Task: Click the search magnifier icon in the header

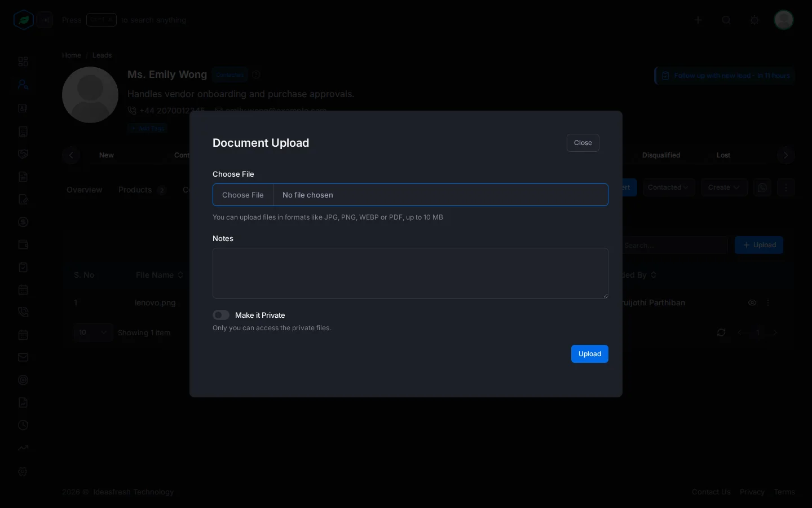Action: 726,20
